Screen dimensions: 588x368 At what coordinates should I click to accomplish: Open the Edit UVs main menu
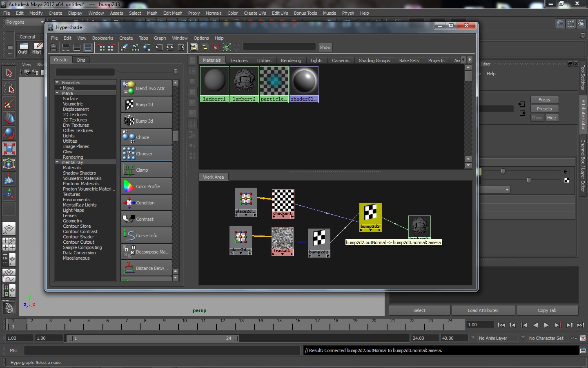pyautogui.click(x=280, y=13)
